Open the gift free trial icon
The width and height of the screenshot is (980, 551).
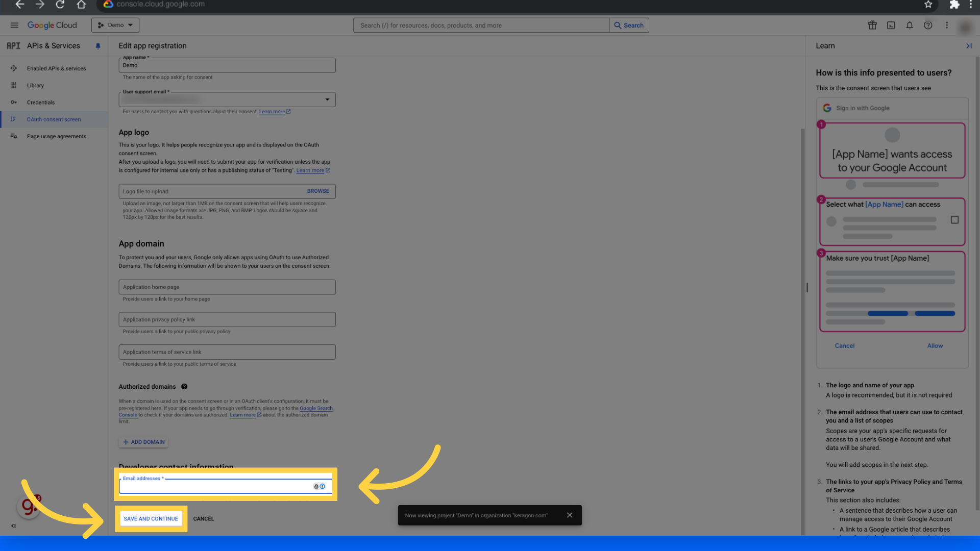coord(872,25)
